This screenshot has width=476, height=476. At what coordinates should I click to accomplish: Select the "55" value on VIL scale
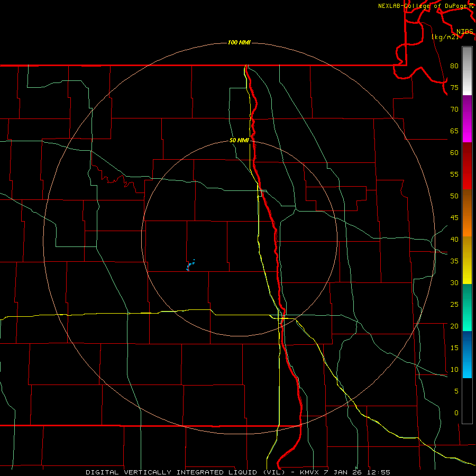454,174
